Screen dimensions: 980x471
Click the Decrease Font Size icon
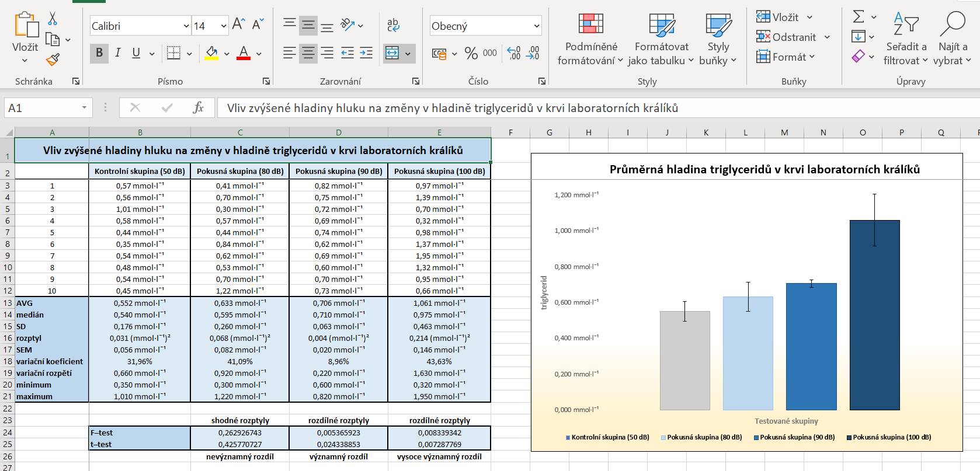tap(258, 25)
